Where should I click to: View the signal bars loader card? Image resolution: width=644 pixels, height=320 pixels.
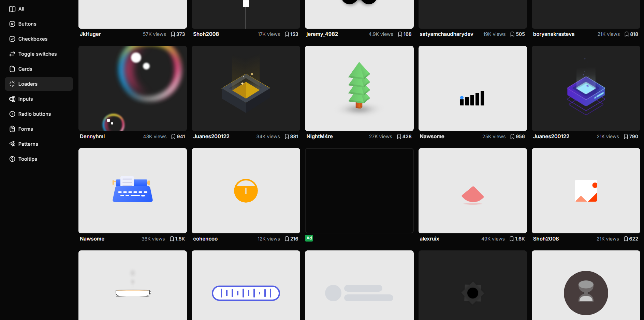click(472, 88)
